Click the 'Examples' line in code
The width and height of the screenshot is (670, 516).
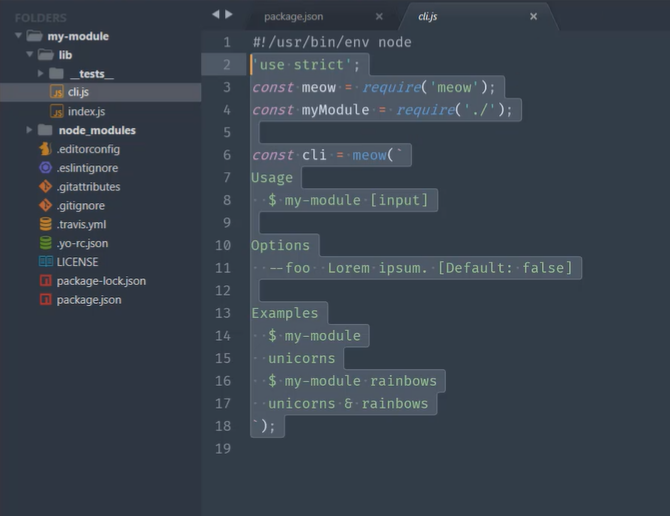pos(285,313)
